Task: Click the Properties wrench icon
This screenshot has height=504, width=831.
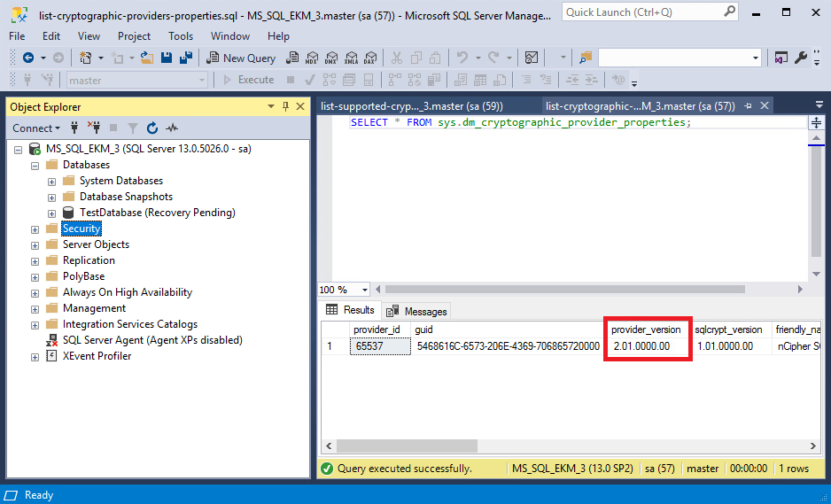Action: pos(800,58)
